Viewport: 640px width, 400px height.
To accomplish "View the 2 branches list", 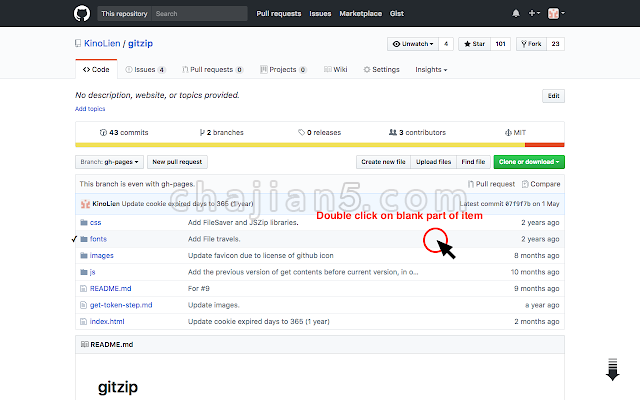I will [222, 132].
